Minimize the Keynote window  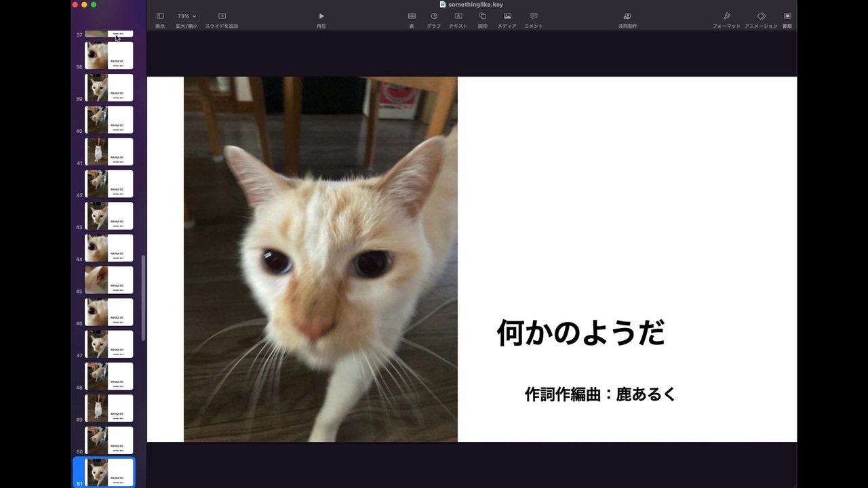(x=85, y=5)
